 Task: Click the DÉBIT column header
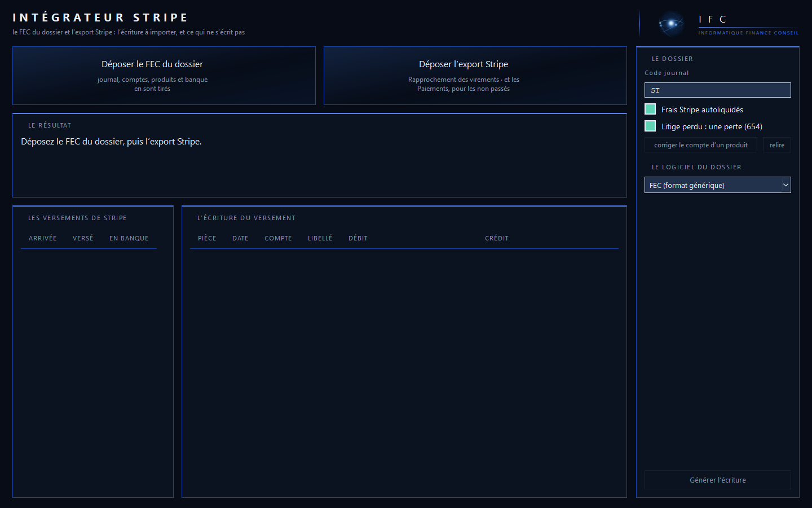358,238
